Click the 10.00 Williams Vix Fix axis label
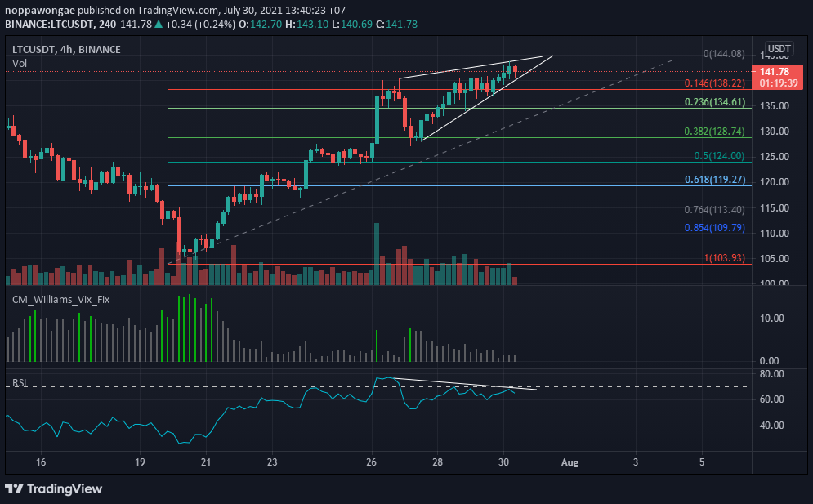 [772, 319]
